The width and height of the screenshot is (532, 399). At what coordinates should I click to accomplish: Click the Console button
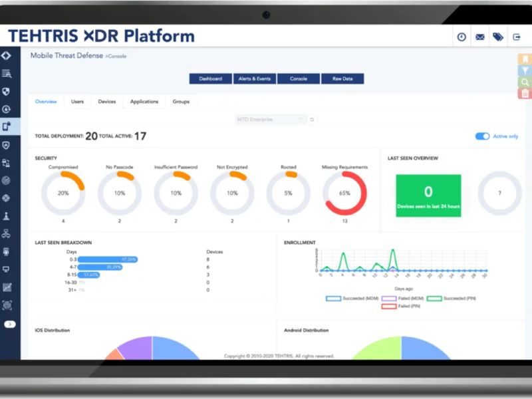click(x=299, y=78)
